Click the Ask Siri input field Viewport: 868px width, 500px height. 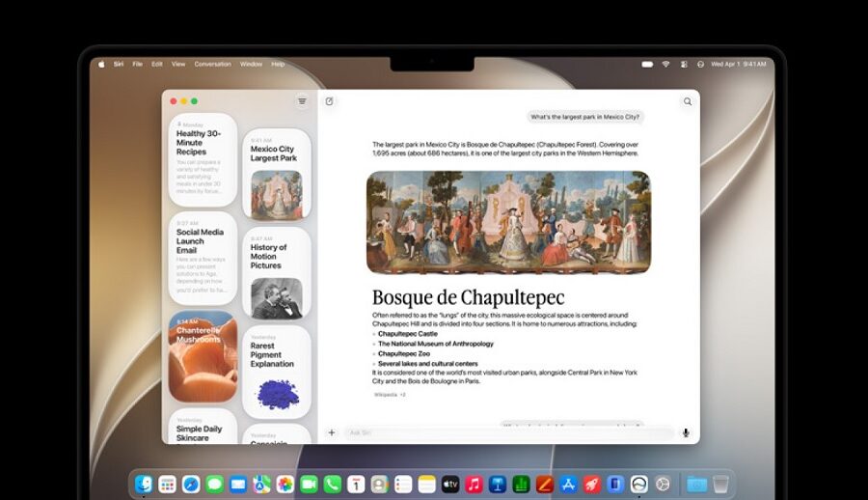(x=509, y=433)
